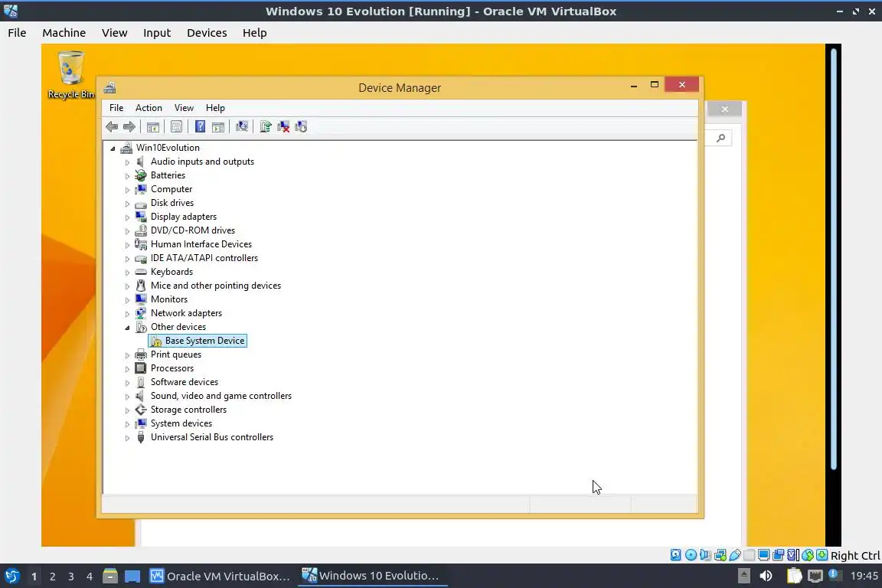The image size is (882, 588).
Task: Click the notification alert icon in system tray
Action: [x=835, y=575]
